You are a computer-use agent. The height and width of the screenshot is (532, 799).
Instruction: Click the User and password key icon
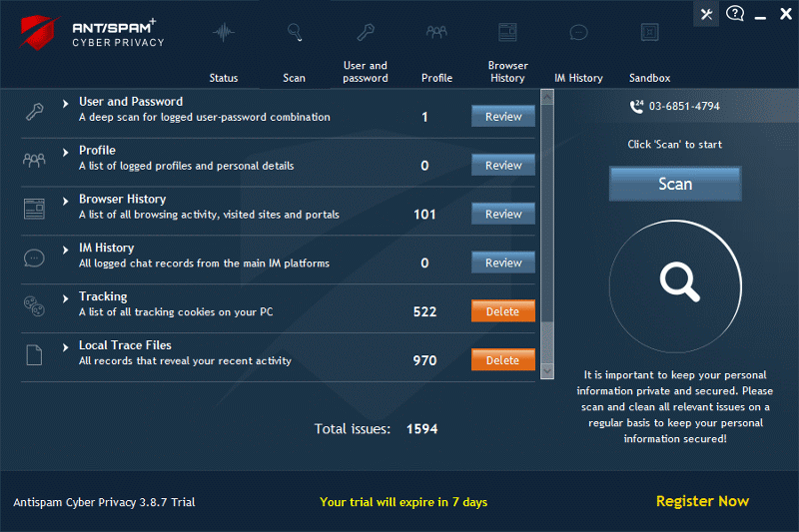point(366,33)
